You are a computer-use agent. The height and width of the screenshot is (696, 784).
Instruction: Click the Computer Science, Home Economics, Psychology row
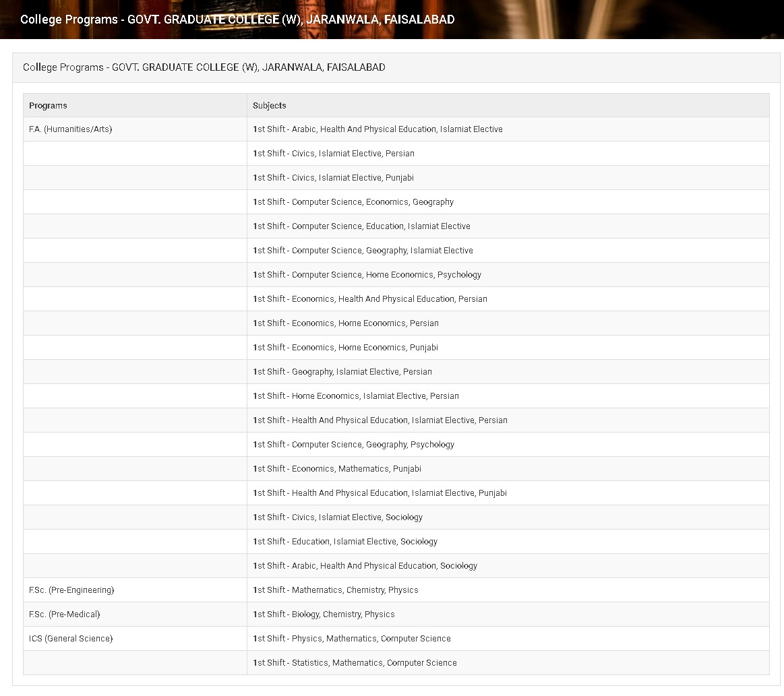pyautogui.click(x=367, y=275)
